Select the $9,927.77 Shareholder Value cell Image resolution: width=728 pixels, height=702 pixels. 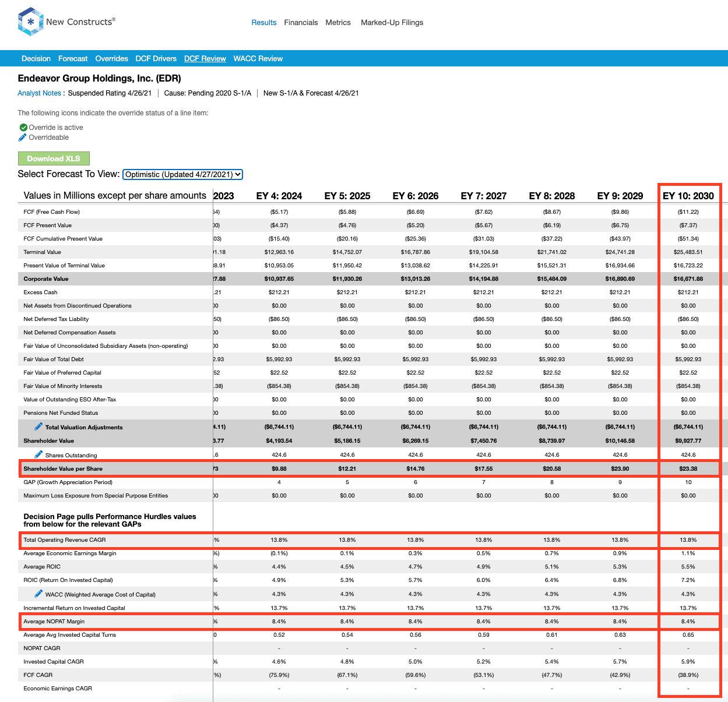coord(688,441)
